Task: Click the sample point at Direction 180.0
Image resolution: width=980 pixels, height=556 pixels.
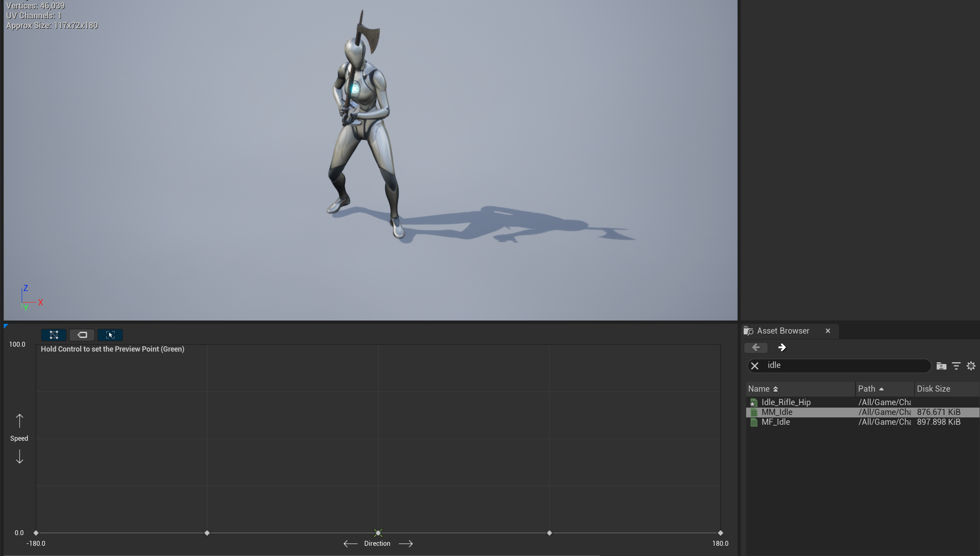Action: point(720,533)
